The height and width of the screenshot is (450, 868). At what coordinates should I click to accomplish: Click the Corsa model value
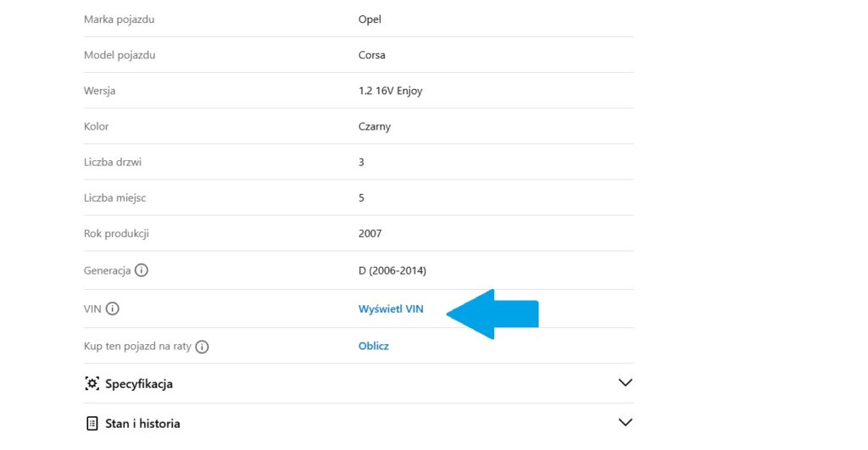coord(372,55)
